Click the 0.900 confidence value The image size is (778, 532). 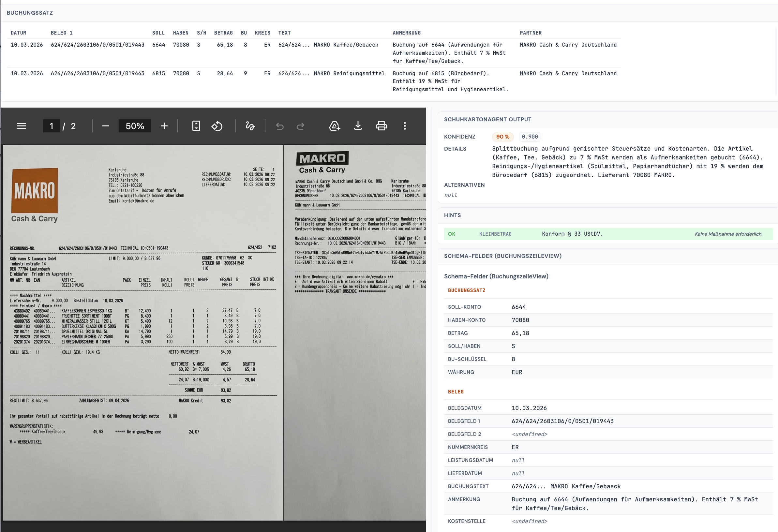pyautogui.click(x=530, y=137)
